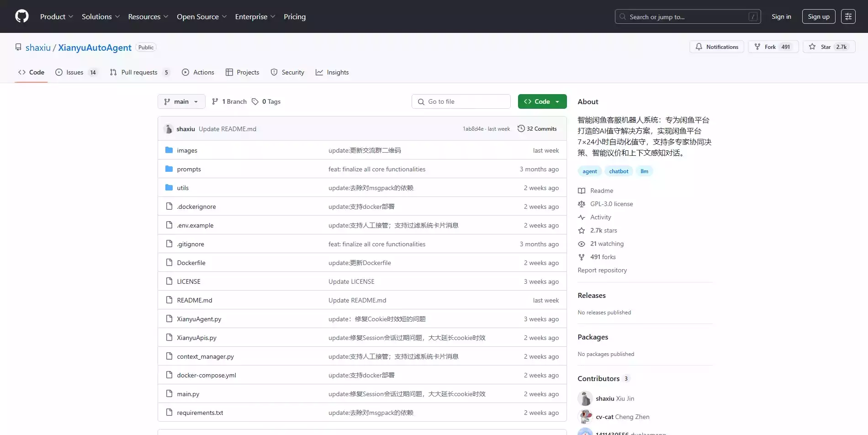Open the appearance settings icon in header
Viewport: 868px width, 435px height.
point(848,16)
